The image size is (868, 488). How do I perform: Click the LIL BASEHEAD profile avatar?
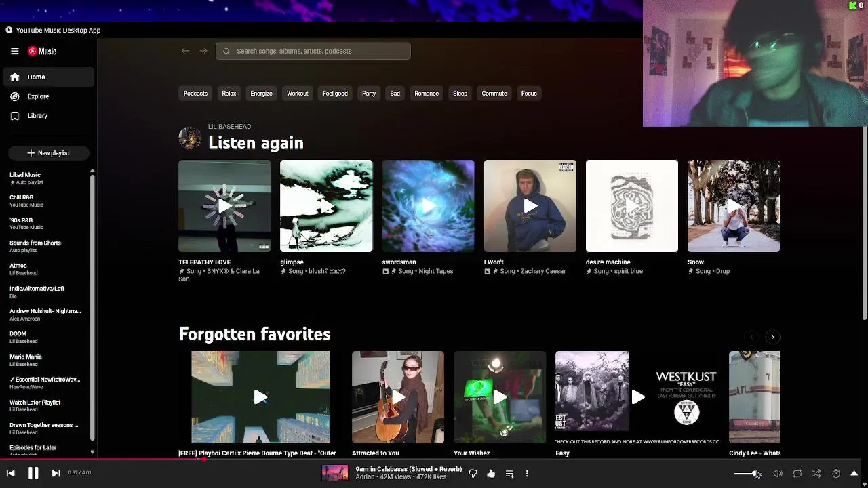[x=190, y=138]
